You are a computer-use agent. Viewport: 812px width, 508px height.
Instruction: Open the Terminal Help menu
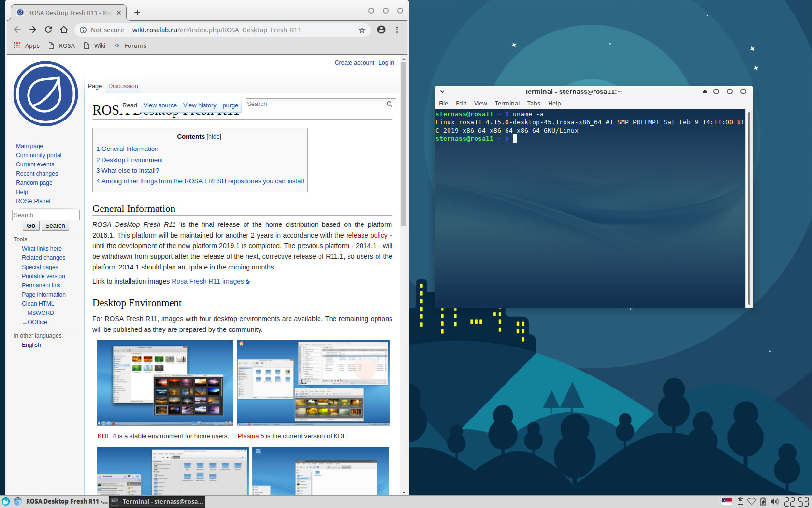coord(554,104)
